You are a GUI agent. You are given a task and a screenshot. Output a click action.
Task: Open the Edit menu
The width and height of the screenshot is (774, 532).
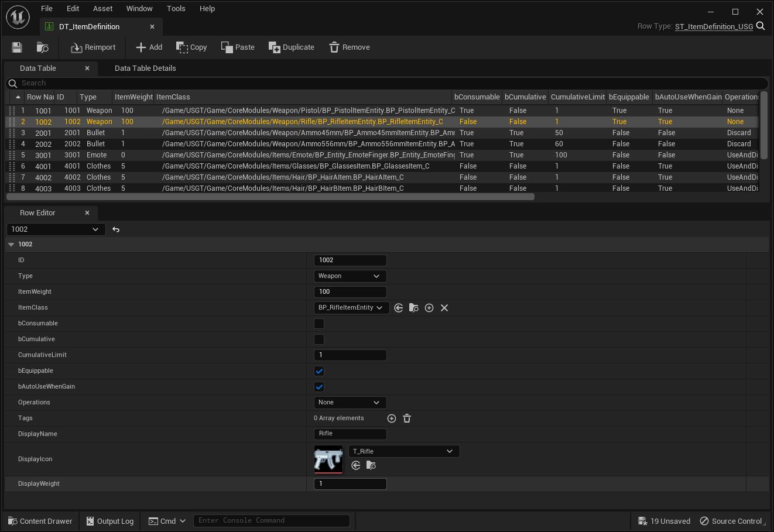click(73, 9)
